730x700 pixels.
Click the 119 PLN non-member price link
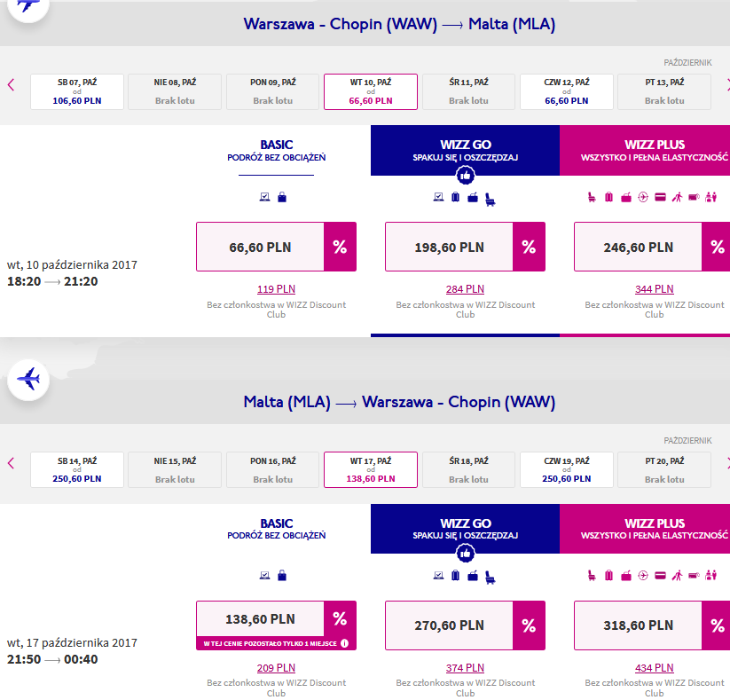(x=276, y=288)
